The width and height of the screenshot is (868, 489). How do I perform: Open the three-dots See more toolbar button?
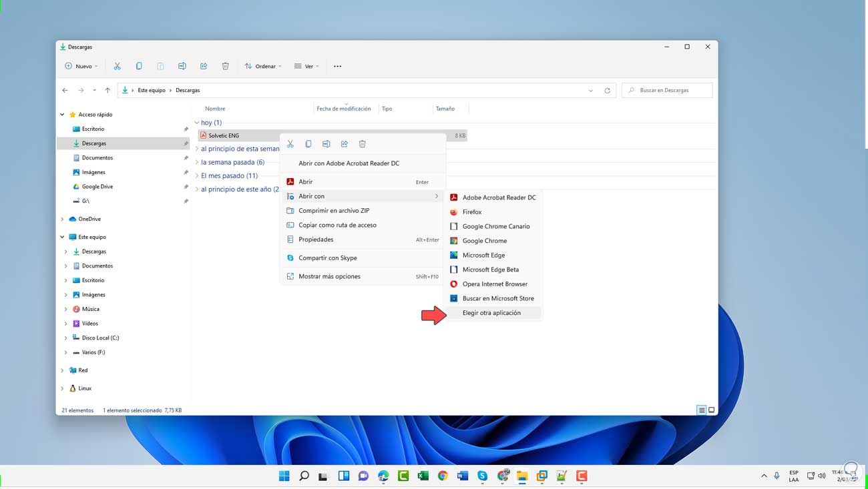[x=337, y=66]
